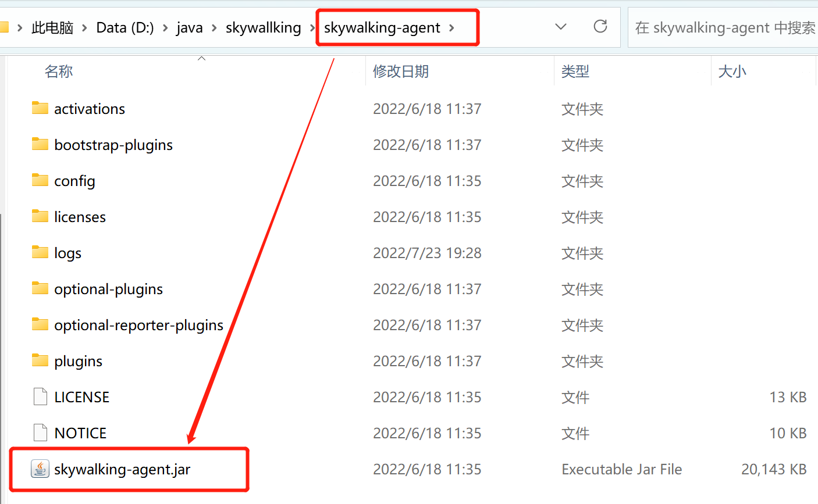Click the 10 KB size cell

click(x=788, y=433)
